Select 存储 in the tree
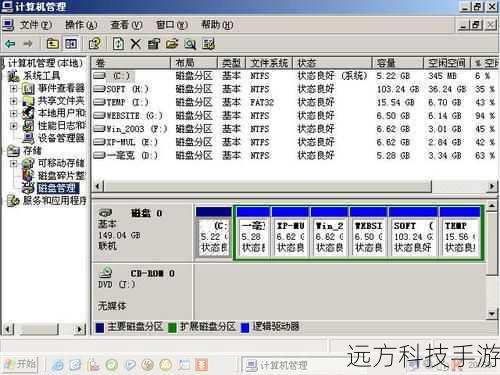Screen dimensions: 500x375 (32, 151)
